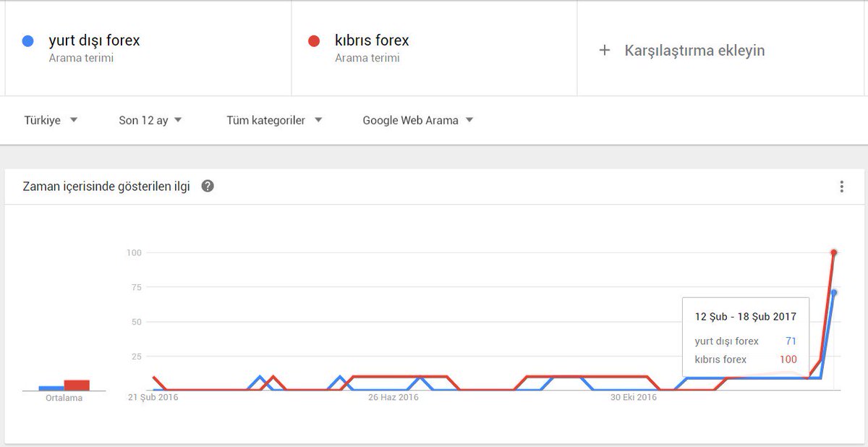Click the 30 Eki 2016 axis label
The width and height of the screenshot is (868, 447).
(634, 397)
